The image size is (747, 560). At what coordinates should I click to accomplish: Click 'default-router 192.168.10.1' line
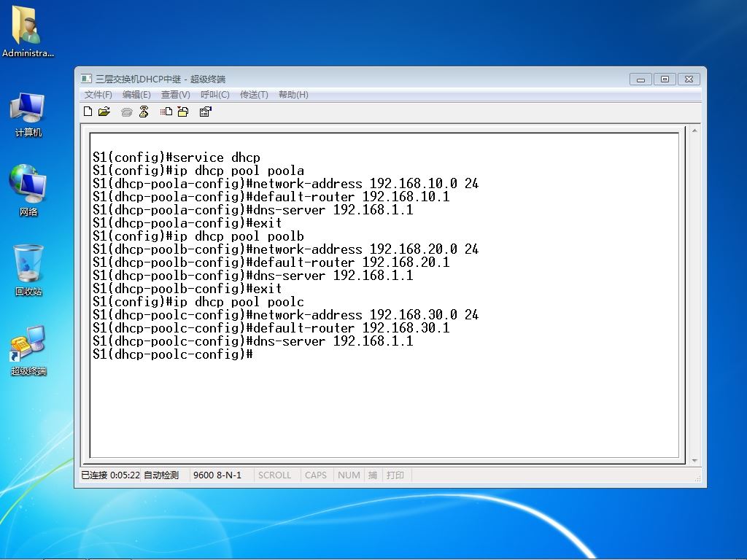[x=271, y=197]
